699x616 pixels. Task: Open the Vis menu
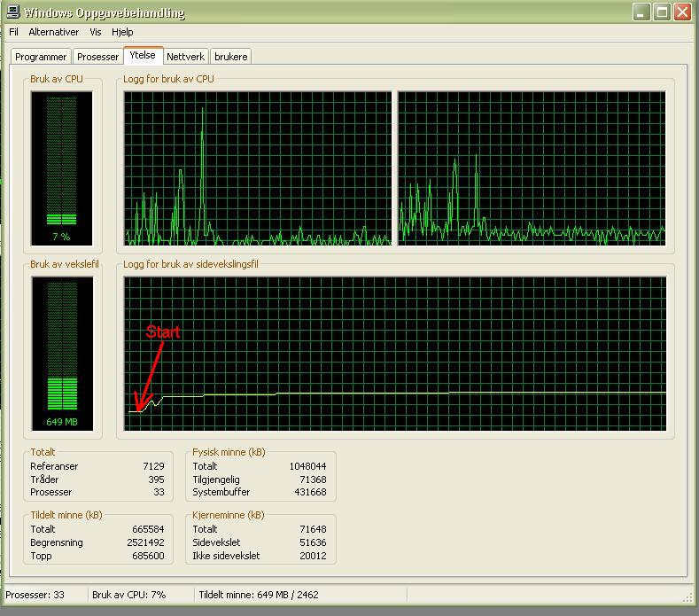96,32
